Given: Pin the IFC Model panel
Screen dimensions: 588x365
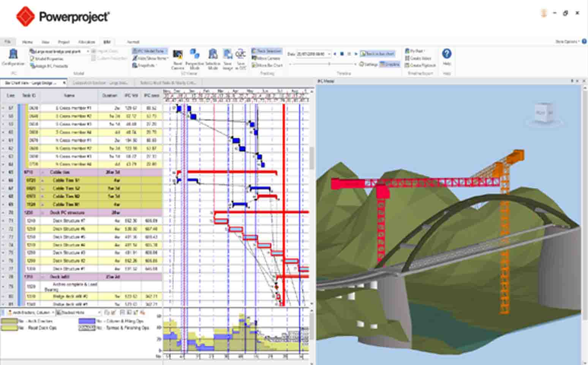Looking at the screenshot, I should [572, 81].
